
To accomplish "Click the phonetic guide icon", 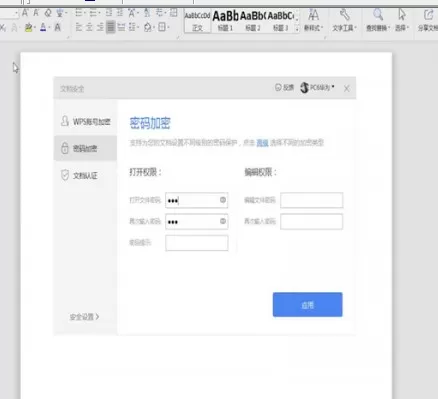I will click(x=60, y=13).
